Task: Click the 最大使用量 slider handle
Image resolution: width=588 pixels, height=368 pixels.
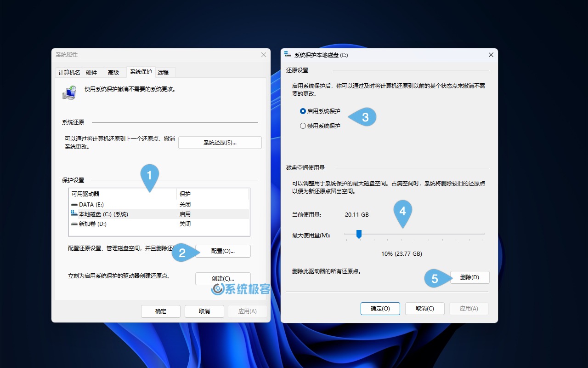Action: [359, 235]
